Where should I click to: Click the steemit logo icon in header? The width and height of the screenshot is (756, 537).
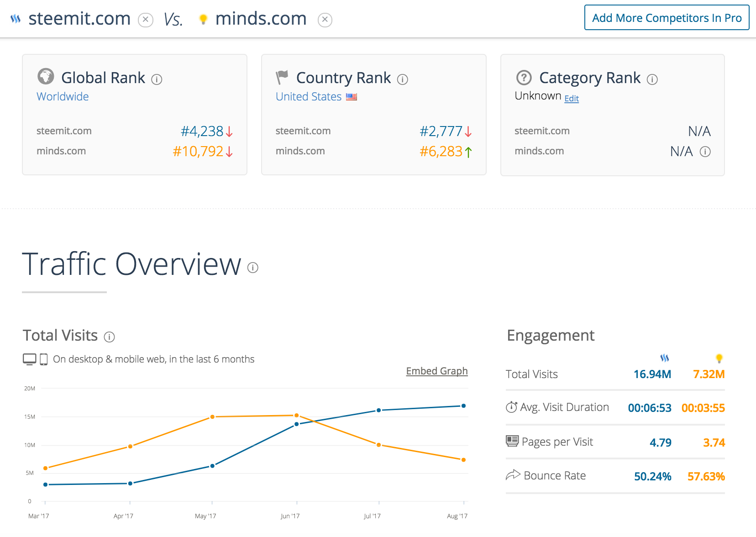(16, 19)
